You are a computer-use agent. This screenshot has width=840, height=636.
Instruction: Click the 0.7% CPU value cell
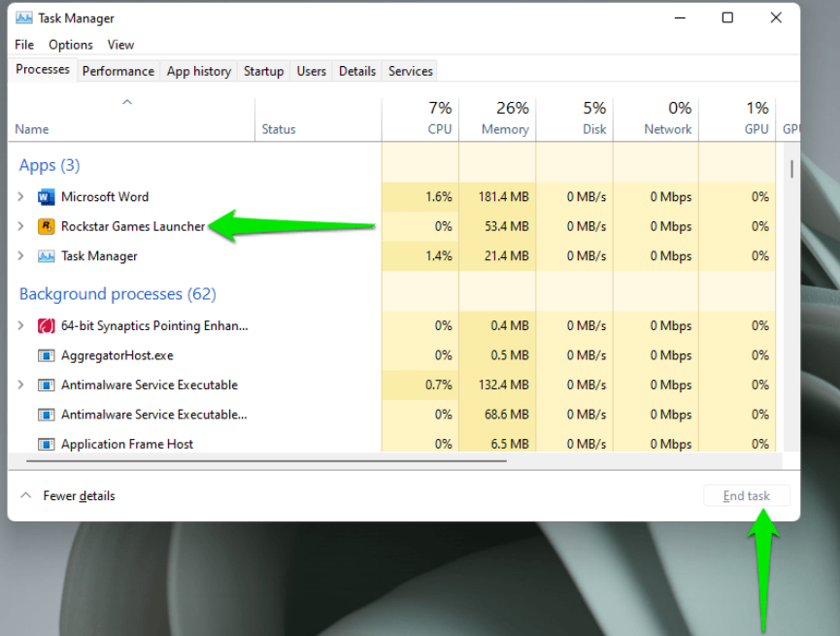[x=420, y=385]
